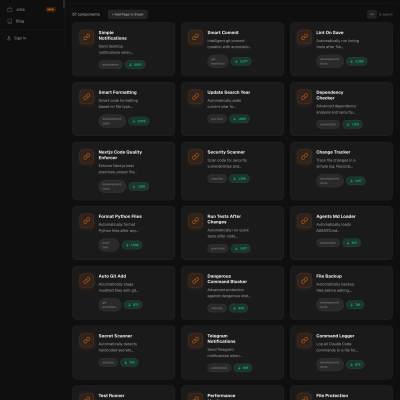Click the security tag on Secret Scanner
This screenshot has height=400, width=400.
click(108, 362)
